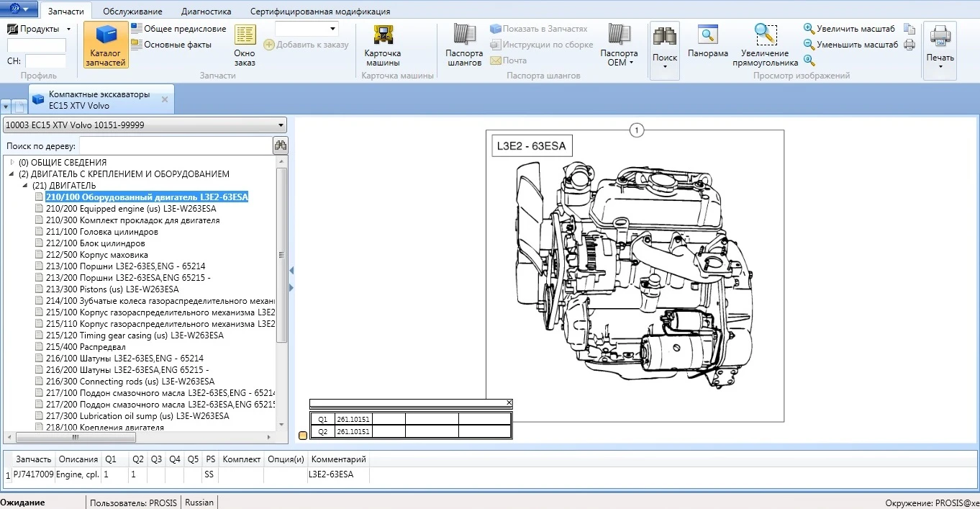Open the Карточка машины machine card
Image resolution: width=980 pixels, height=509 pixels.
383,45
